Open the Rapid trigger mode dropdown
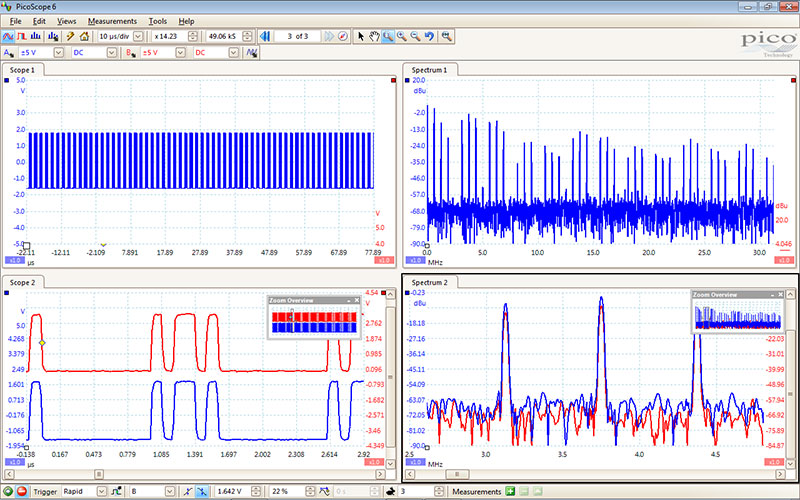 point(101,492)
